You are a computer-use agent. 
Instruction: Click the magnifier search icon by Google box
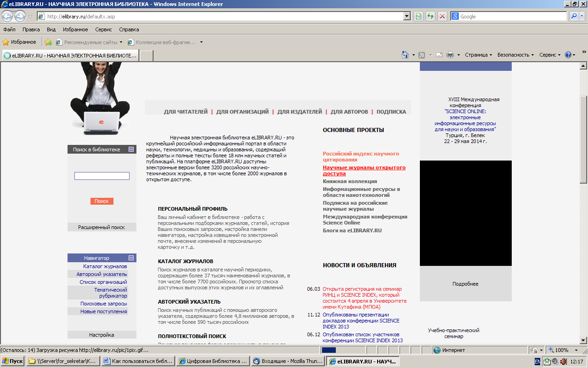tap(574, 16)
